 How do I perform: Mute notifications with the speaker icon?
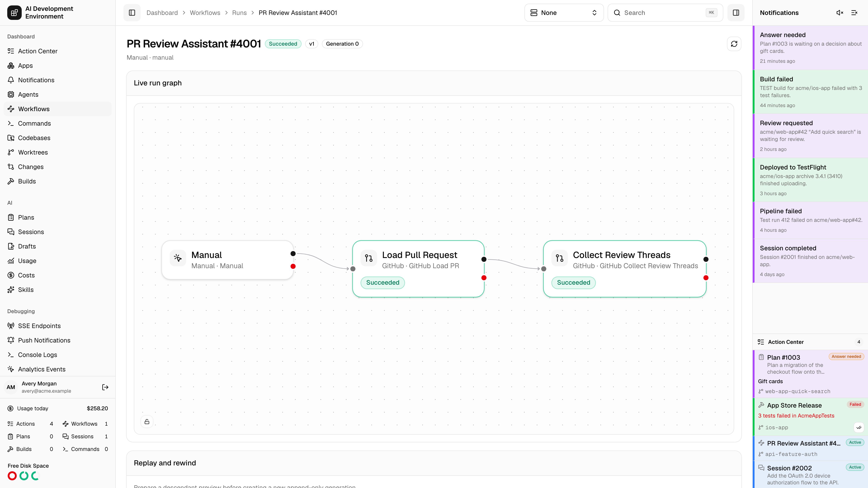(x=840, y=13)
